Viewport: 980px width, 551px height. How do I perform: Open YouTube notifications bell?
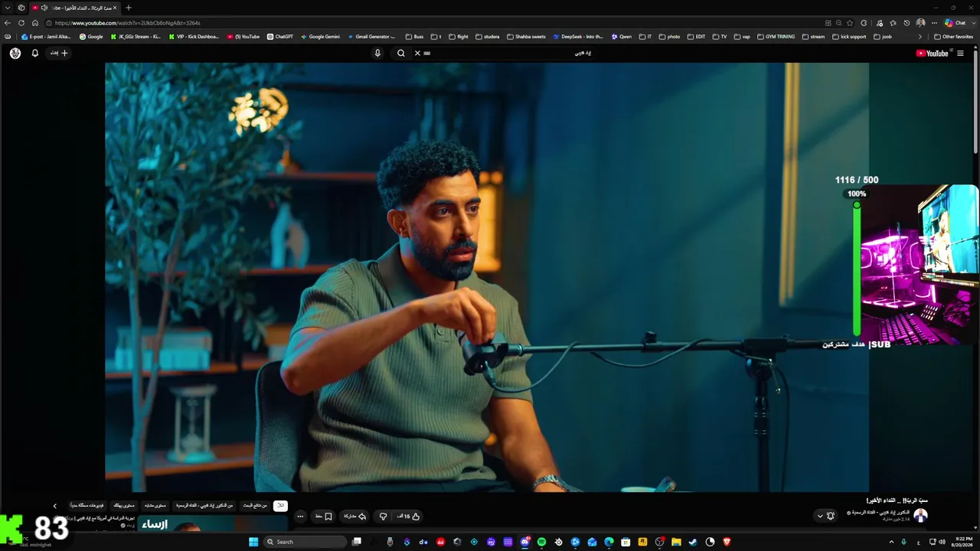pos(34,54)
